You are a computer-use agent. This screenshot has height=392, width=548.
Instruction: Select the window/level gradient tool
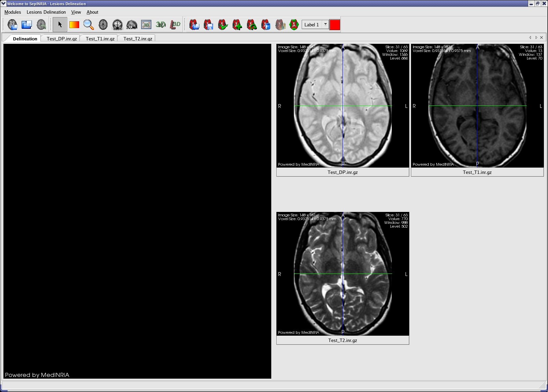point(74,25)
